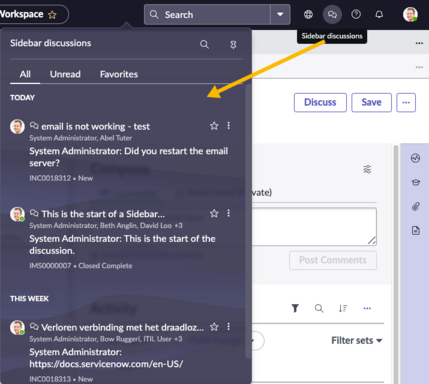Open the activity filter funnel icon
This screenshot has height=384, width=429.
pyautogui.click(x=295, y=308)
